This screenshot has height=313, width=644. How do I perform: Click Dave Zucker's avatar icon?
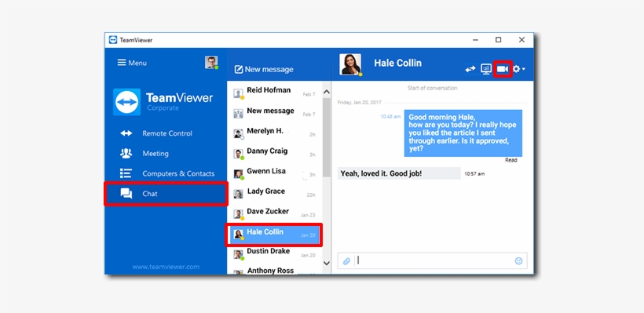tap(239, 214)
